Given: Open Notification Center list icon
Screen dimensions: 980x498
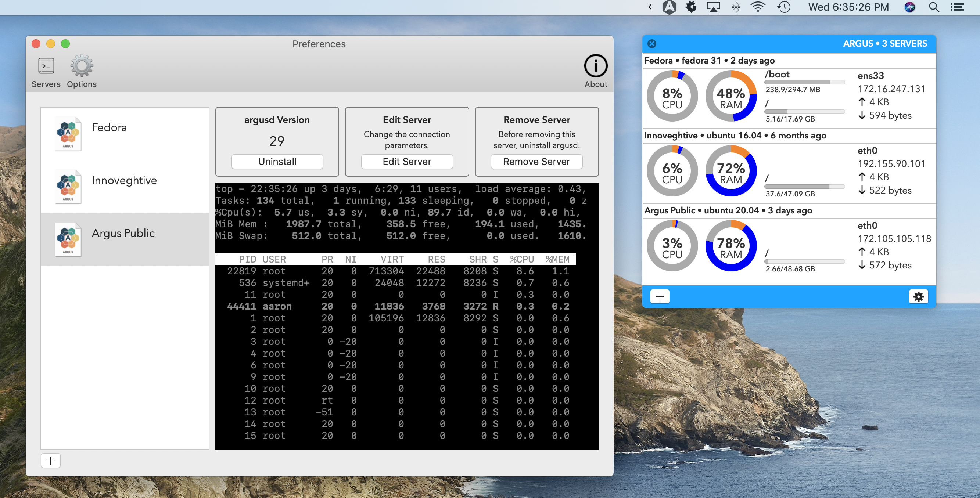Looking at the screenshot, I should (x=957, y=7).
